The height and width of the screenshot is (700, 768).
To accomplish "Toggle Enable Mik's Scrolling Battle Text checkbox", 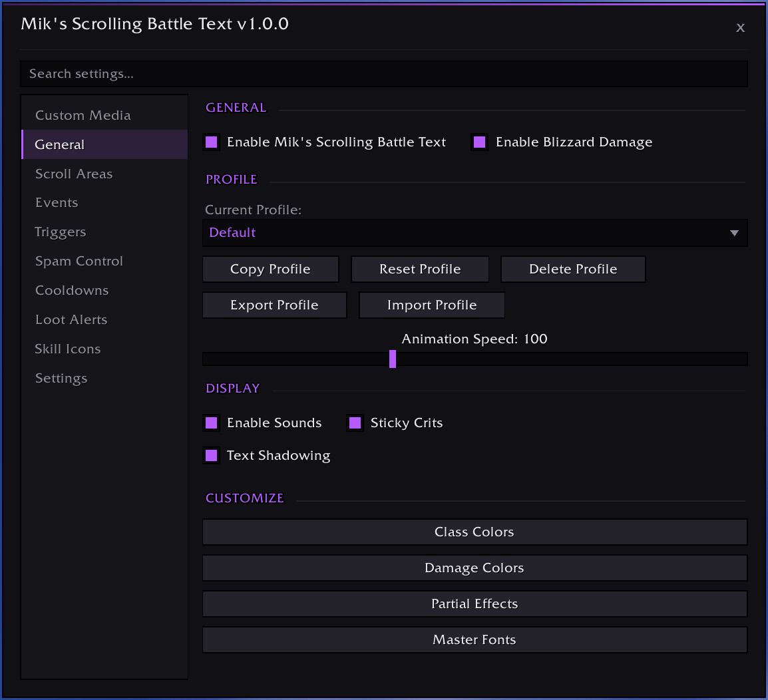I will click(x=211, y=142).
